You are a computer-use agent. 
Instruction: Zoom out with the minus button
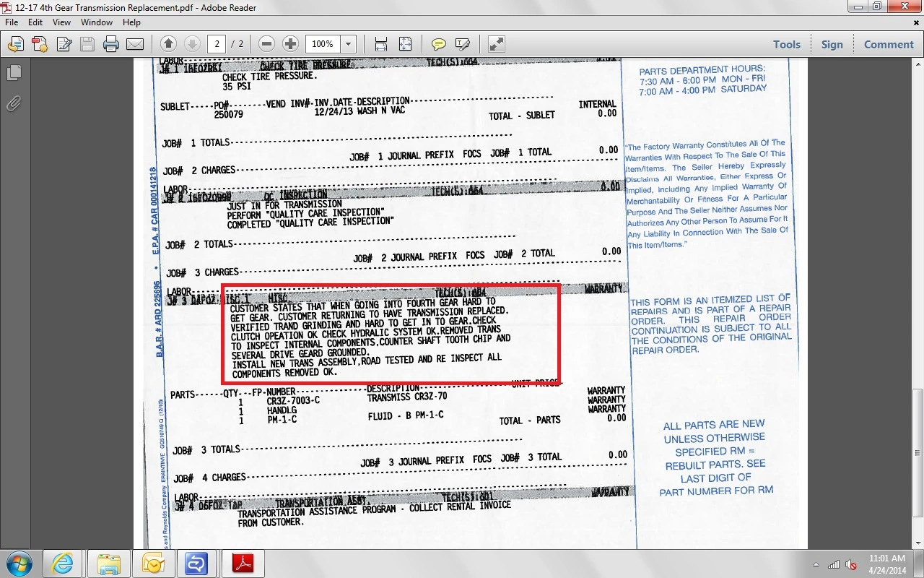266,44
